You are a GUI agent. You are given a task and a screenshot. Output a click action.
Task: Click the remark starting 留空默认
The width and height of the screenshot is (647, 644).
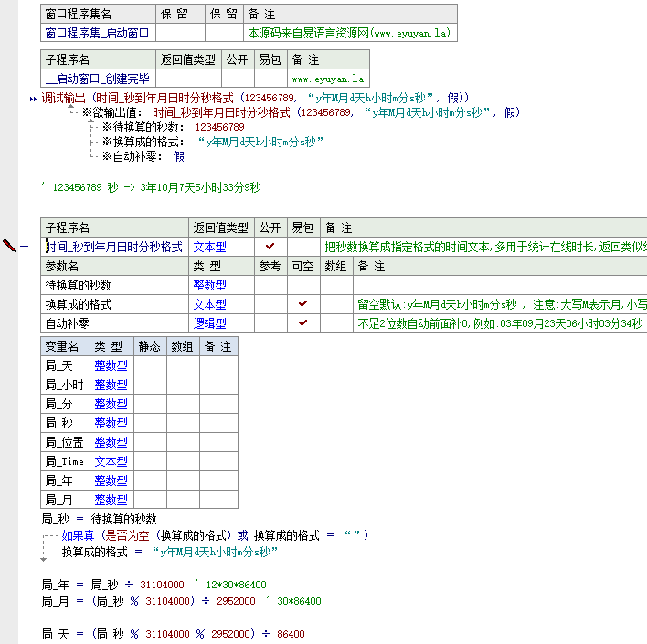click(502, 304)
